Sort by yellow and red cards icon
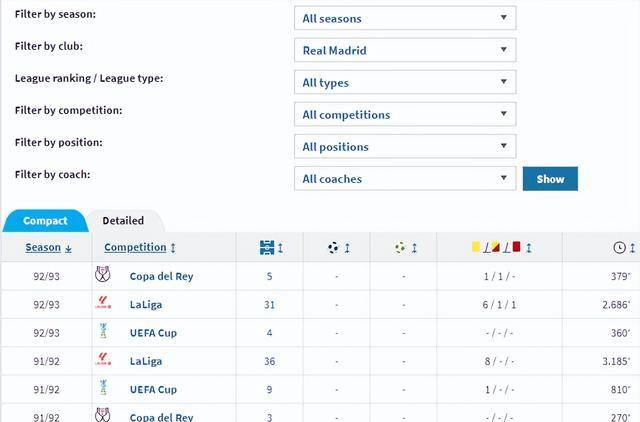The height and width of the screenshot is (422, 640). [496, 247]
